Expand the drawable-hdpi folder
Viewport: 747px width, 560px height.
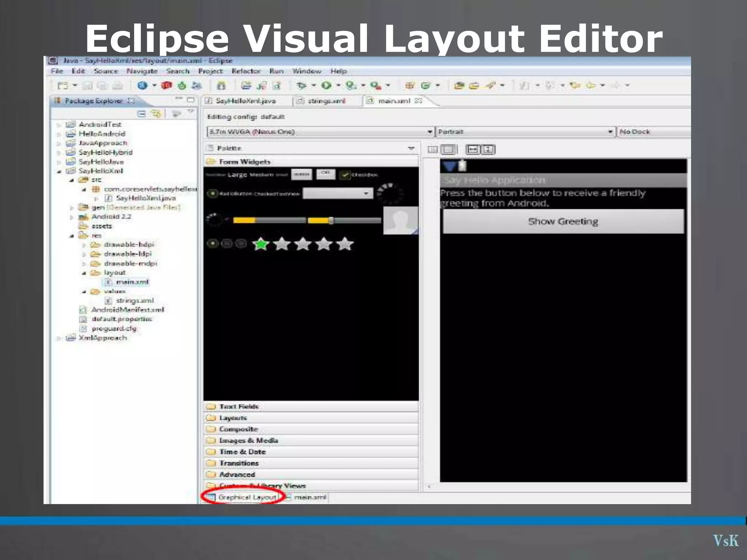click(84, 245)
